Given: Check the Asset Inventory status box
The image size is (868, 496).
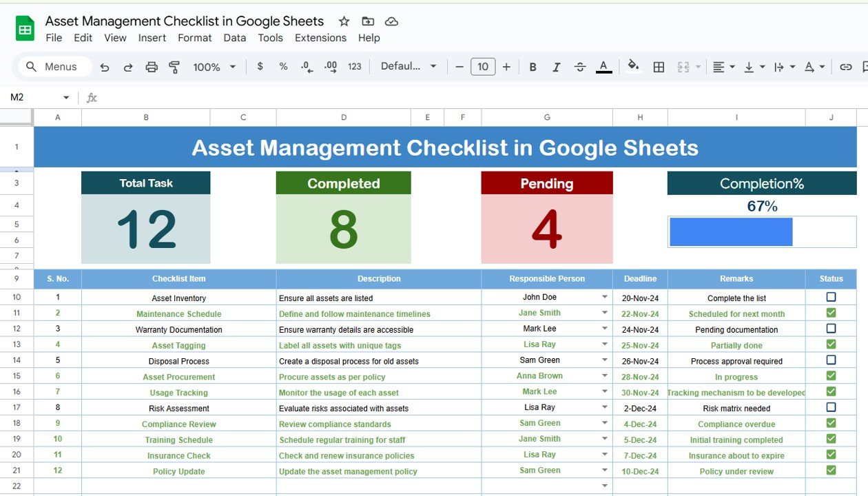Looking at the screenshot, I should tap(831, 297).
